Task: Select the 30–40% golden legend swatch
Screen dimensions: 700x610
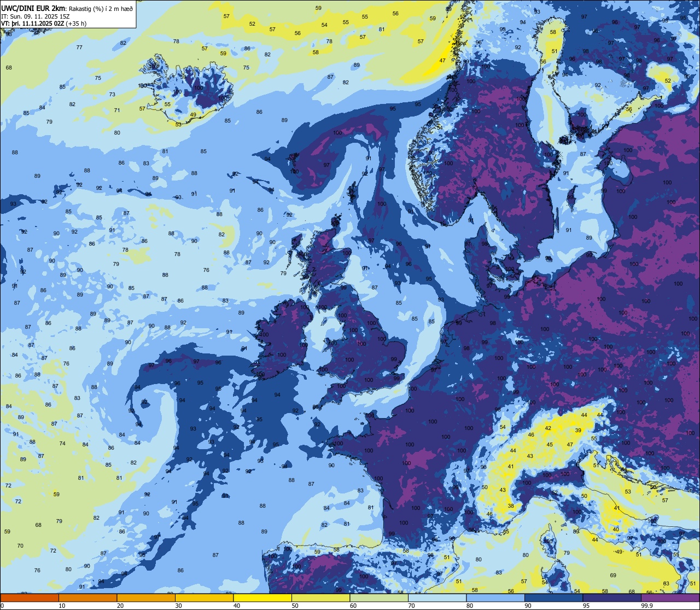Action: (x=204, y=597)
